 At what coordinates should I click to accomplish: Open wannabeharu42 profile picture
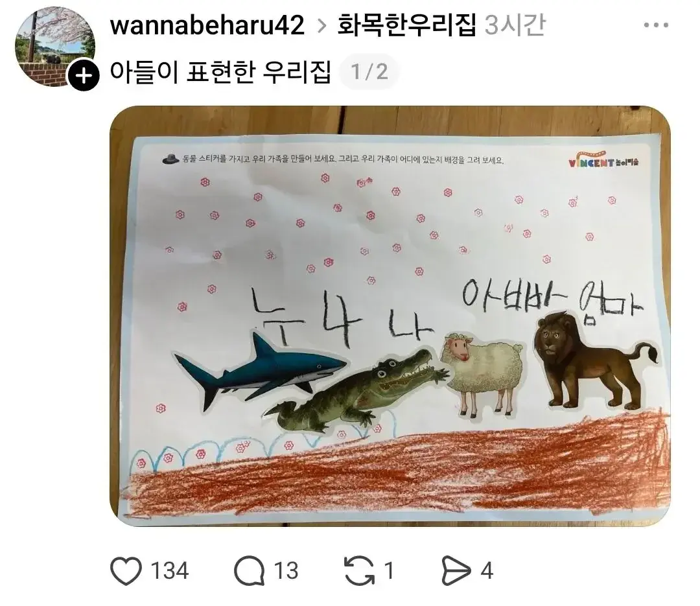[55, 47]
